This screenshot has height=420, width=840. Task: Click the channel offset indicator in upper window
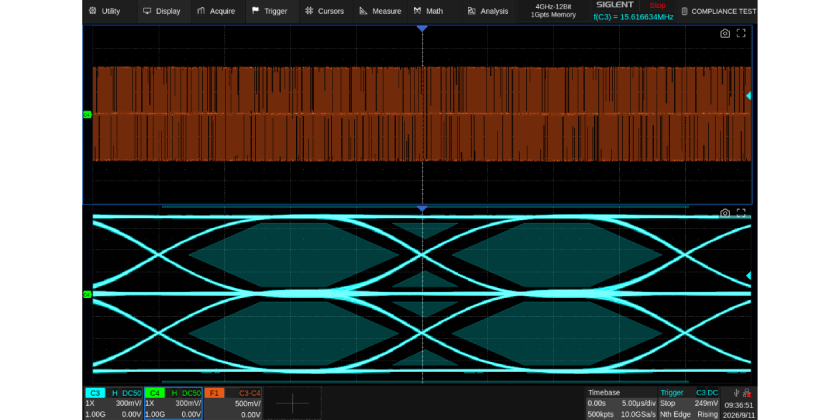click(87, 115)
